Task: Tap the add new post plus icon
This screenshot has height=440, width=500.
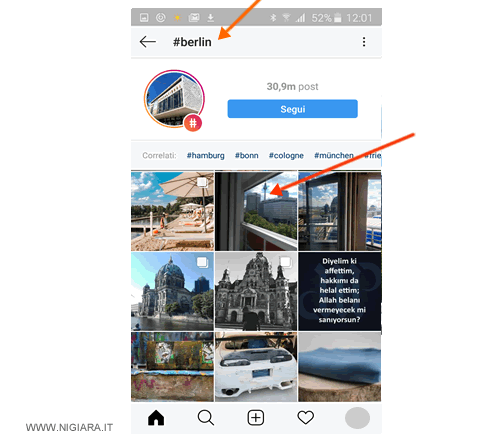Action: pyautogui.click(x=256, y=418)
